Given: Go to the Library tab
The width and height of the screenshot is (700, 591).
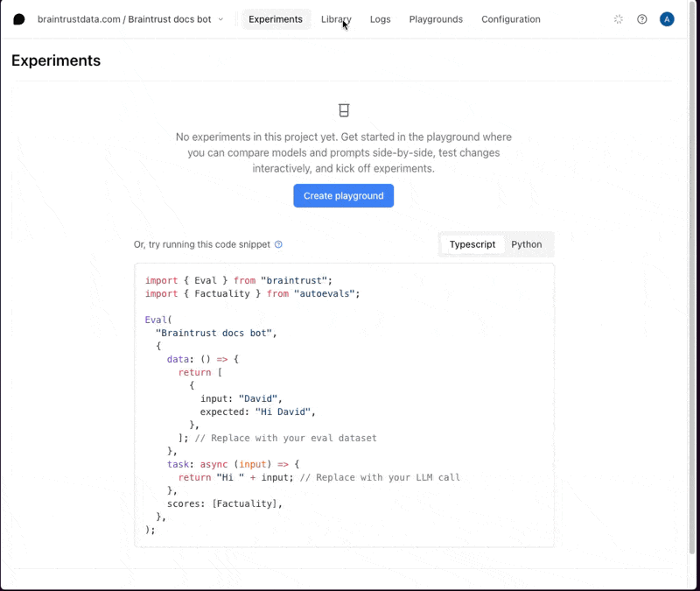Looking at the screenshot, I should (336, 19).
